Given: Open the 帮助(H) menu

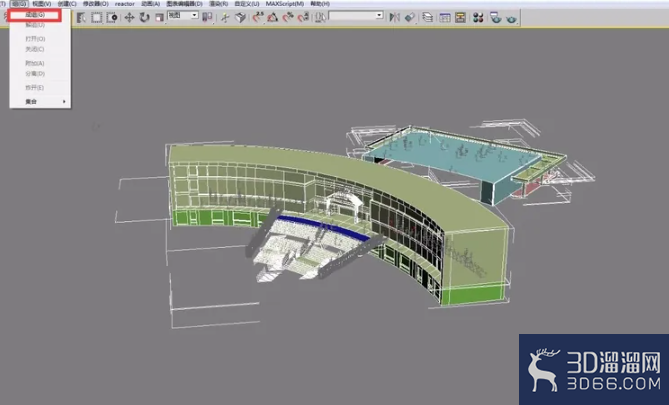Looking at the screenshot, I should 320,4.
